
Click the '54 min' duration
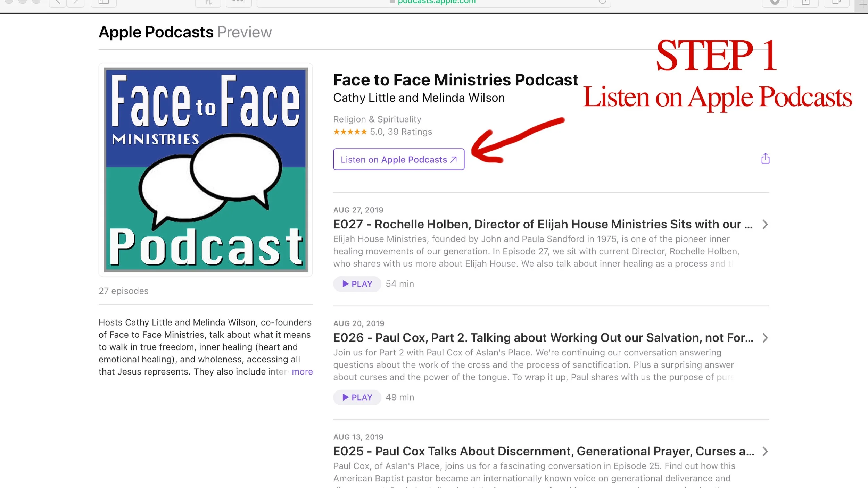coord(400,284)
